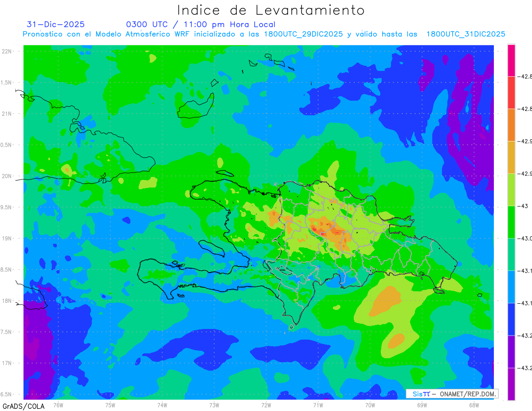This screenshot has height=411, width=532.
Task: Select the sea-green color bar swatch
Action: [511, 254]
